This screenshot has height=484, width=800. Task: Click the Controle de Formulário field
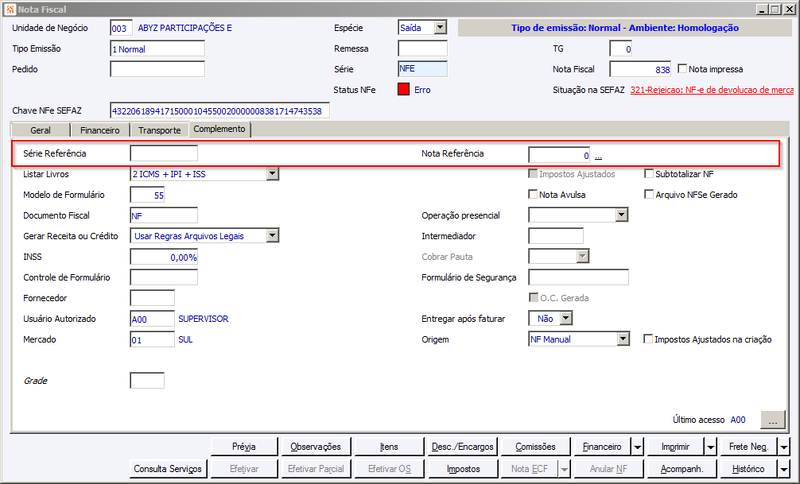pos(164,277)
